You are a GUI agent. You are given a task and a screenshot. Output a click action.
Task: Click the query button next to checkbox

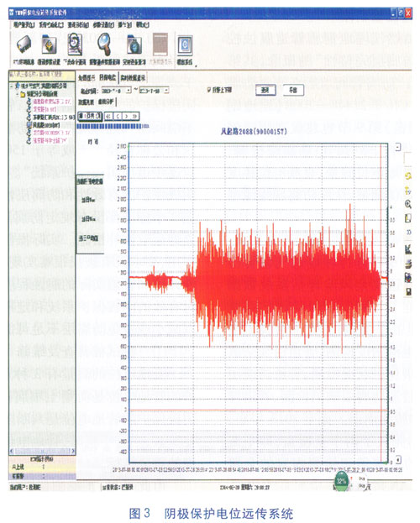[265, 90]
